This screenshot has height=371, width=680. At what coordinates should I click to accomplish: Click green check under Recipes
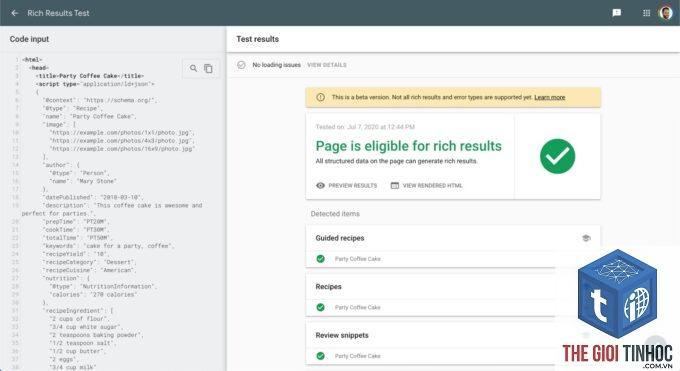coord(320,307)
